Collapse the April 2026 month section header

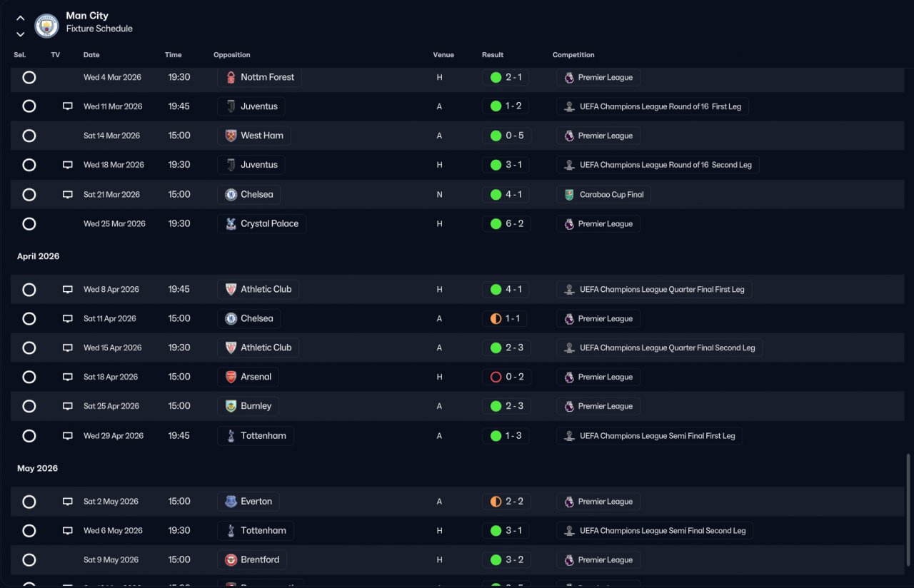39,256
